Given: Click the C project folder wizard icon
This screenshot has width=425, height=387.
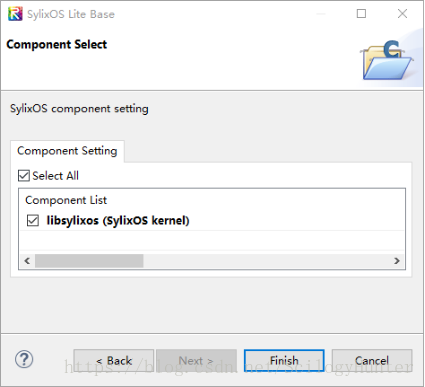Looking at the screenshot, I should [388, 60].
